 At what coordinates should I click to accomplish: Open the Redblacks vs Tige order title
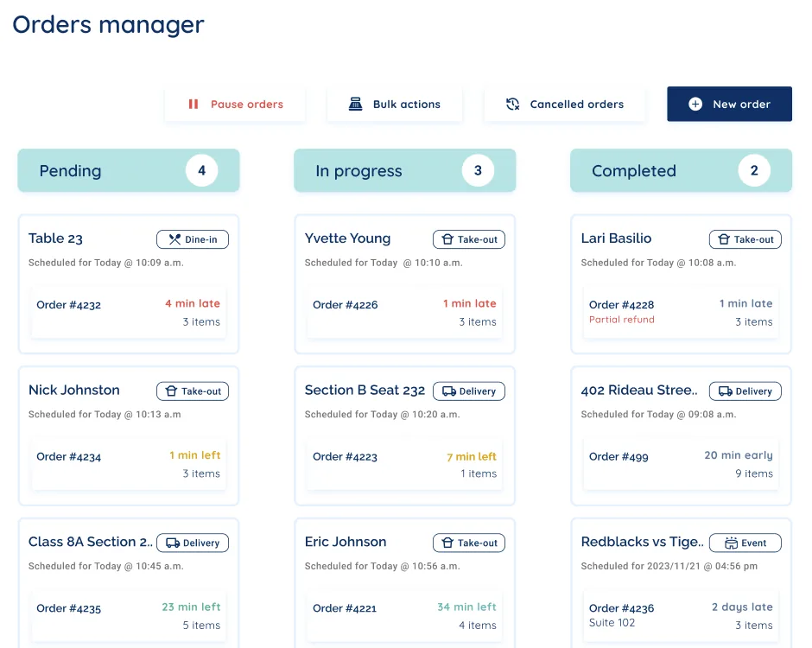(x=642, y=542)
